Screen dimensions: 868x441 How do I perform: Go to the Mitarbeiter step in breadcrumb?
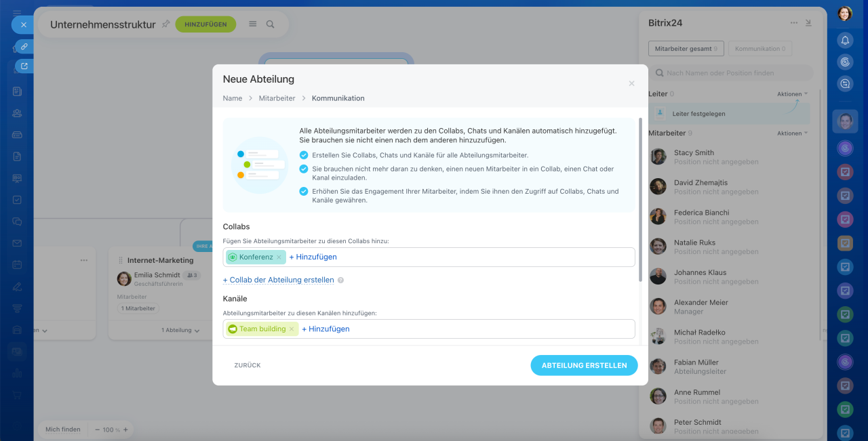pos(277,98)
